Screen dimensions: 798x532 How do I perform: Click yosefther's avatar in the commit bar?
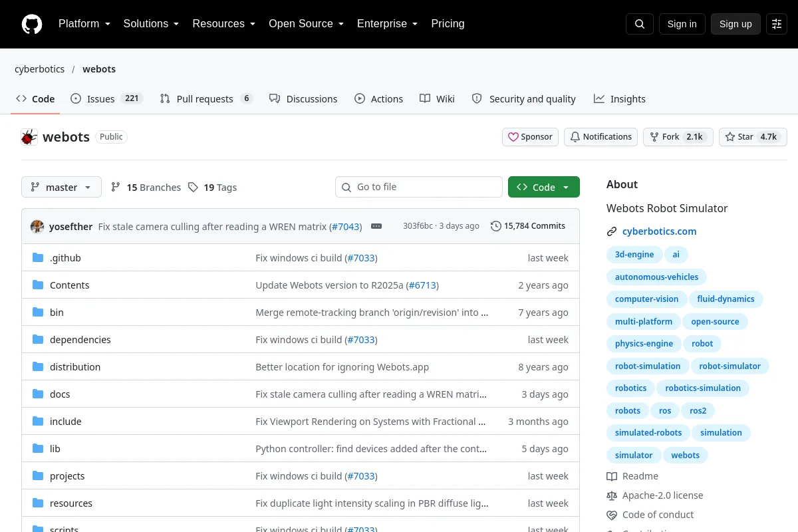tap(37, 226)
